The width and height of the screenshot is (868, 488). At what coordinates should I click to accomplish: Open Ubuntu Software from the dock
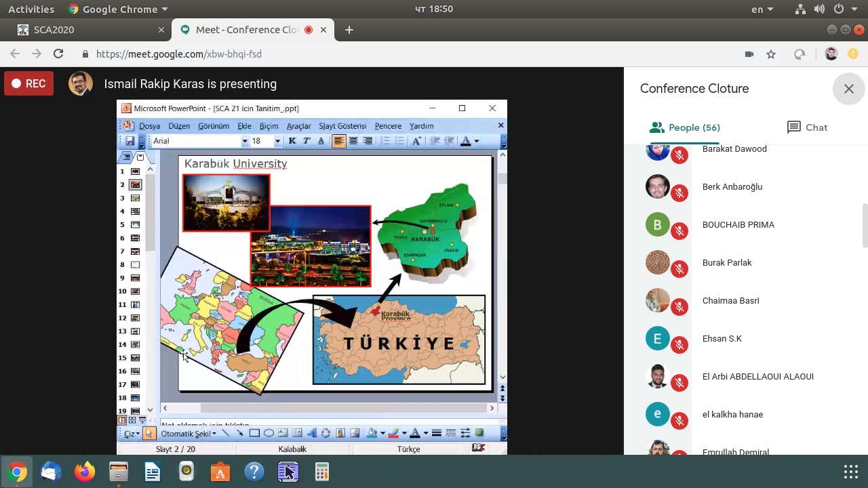pos(220,472)
